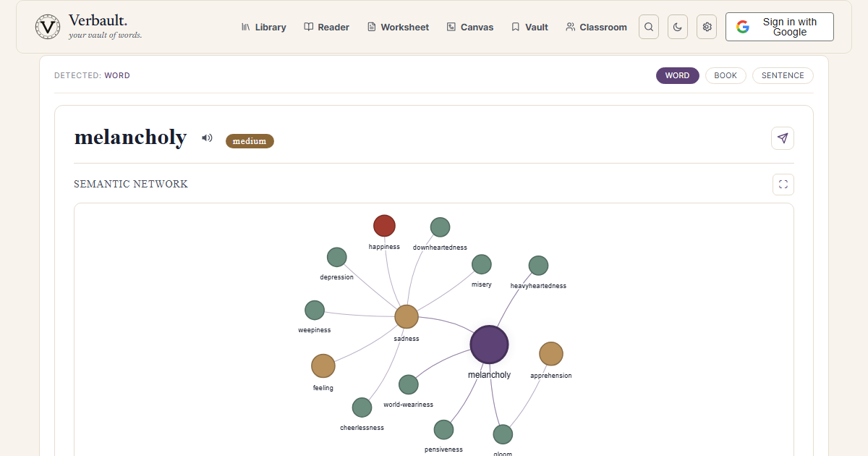Click the Verbault logo emblem
Viewport: 868px width, 456px height.
[x=48, y=27]
